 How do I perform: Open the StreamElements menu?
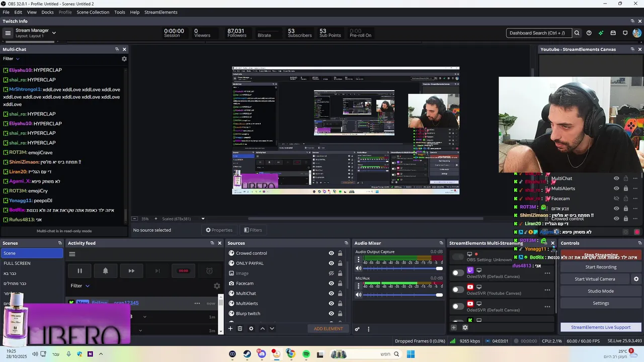[161, 12]
